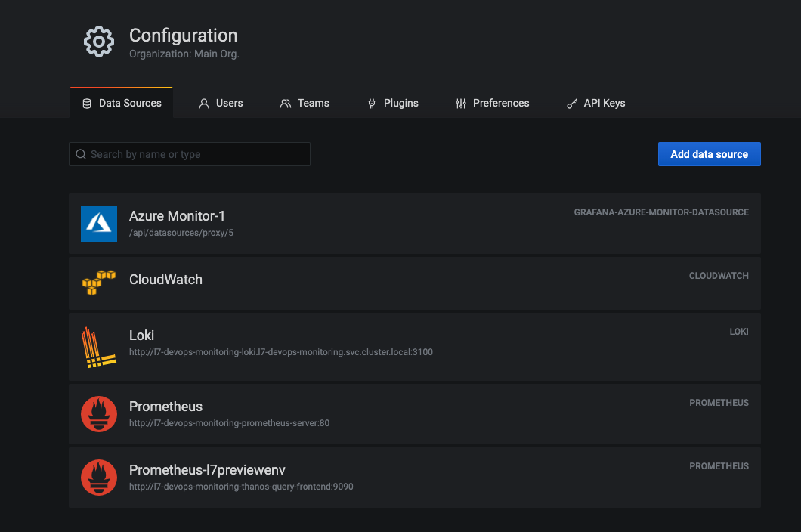The image size is (801, 532).
Task: Click the Add data source button
Action: click(x=709, y=154)
